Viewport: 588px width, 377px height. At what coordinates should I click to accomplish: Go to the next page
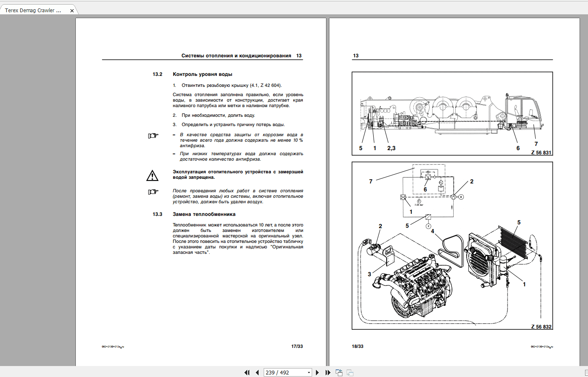point(317,372)
